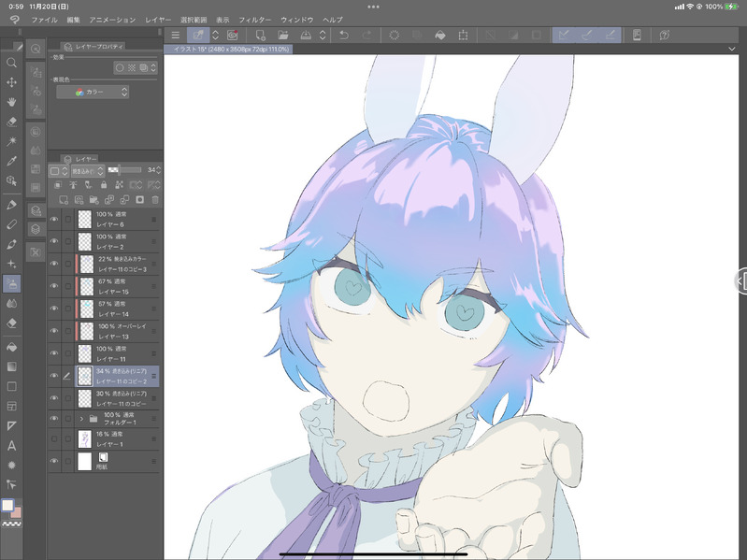Click the Undo arrow in toolbar
The height and width of the screenshot is (560, 747).
343,36
